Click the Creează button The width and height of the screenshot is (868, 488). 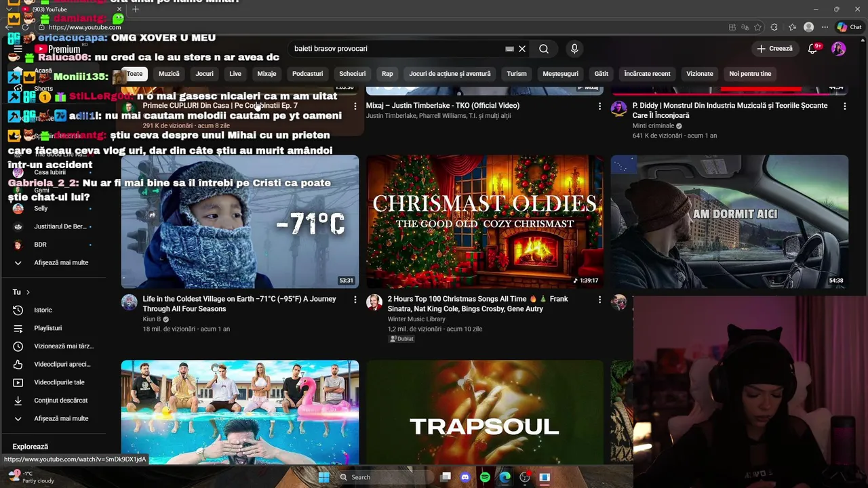click(x=774, y=49)
